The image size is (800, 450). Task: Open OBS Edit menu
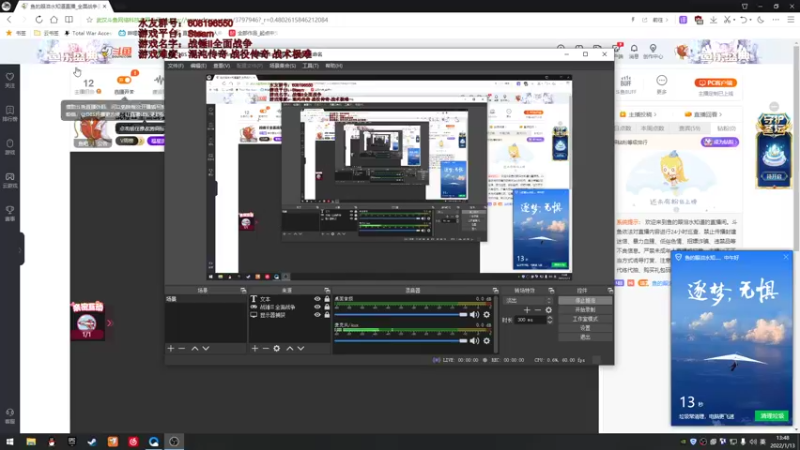click(198, 66)
